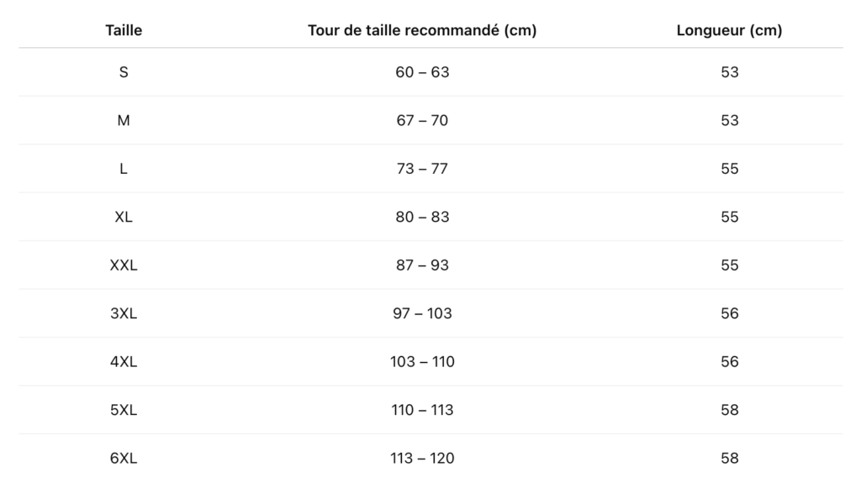The width and height of the screenshot is (861, 504).
Task: Click the 113 – 120 waist range
Action: point(422,458)
